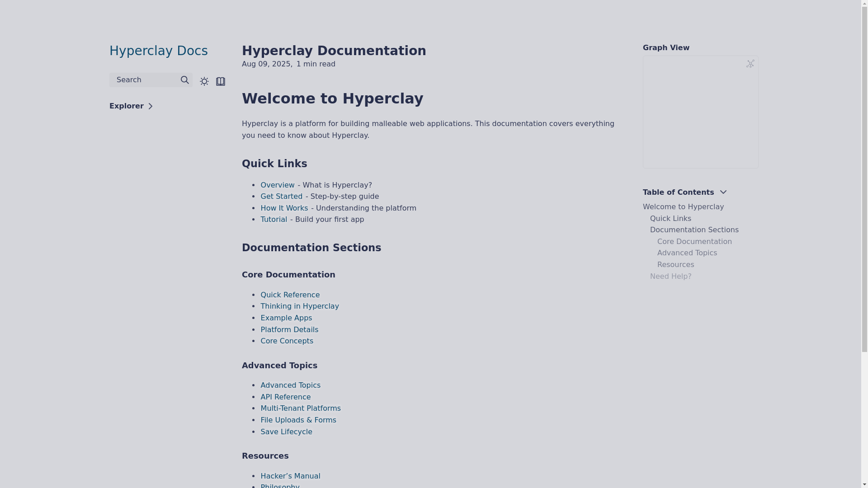Jump to Documentation Sections in contents

pyautogui.click(x=694, y=230)
